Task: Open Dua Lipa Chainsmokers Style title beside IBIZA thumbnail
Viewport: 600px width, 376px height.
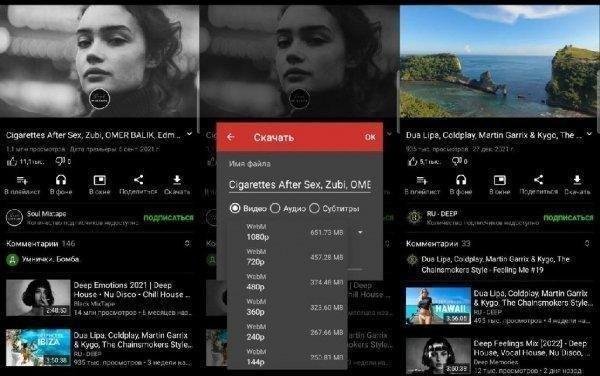Action: click(x=132, y=340)
